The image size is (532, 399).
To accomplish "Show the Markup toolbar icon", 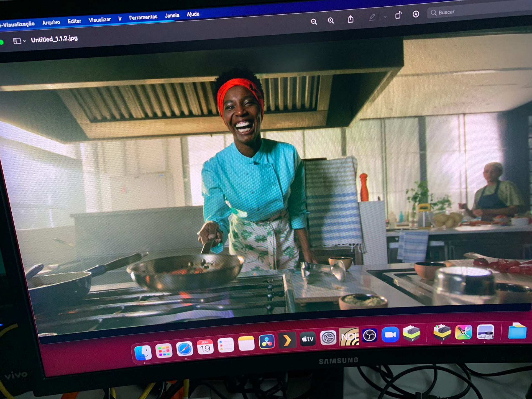I will click(416, 14).
